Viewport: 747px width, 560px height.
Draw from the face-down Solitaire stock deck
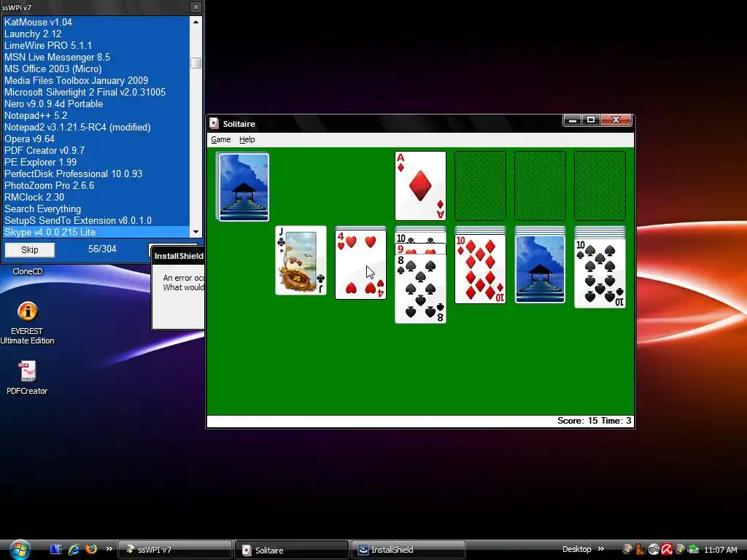(x=243, y=187)
